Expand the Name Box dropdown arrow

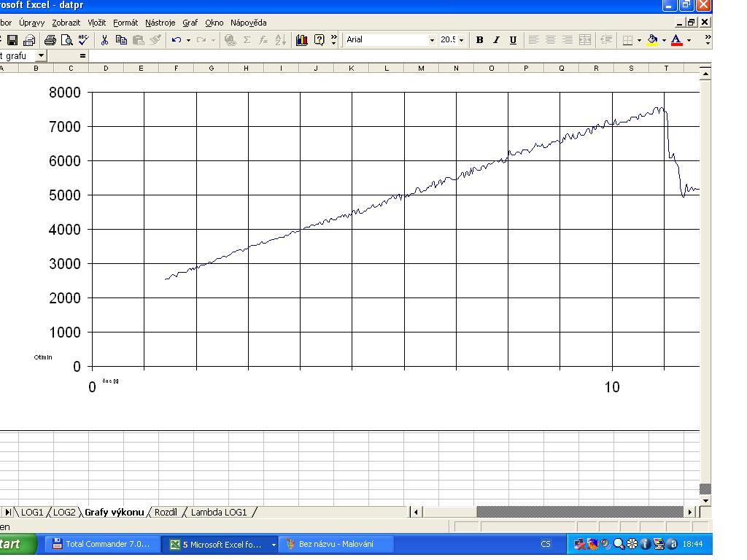point(41,55)
